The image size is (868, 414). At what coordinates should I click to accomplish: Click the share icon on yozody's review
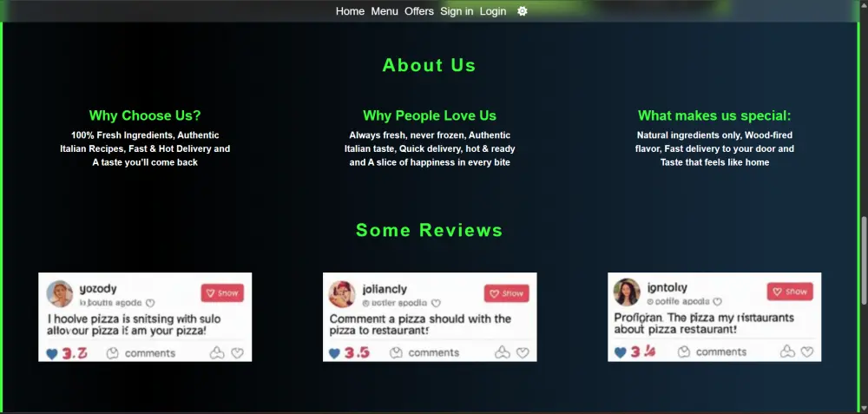(217, 353)
